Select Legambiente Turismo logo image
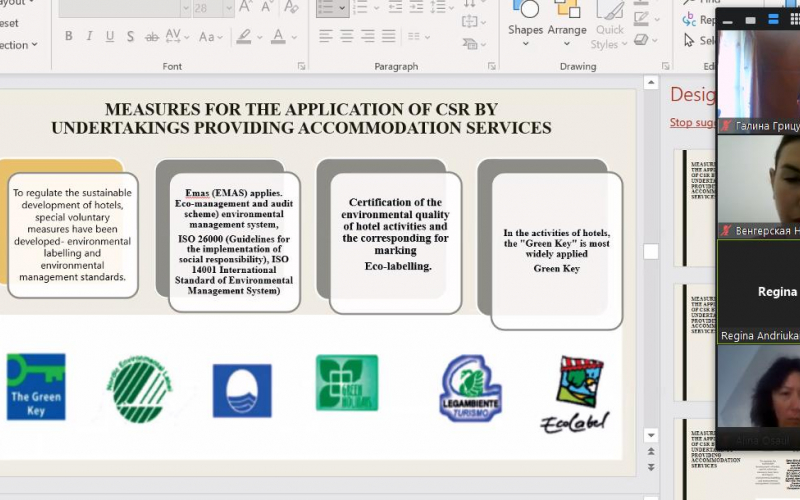This screenshot has height=500, width=800. [470, 388]
